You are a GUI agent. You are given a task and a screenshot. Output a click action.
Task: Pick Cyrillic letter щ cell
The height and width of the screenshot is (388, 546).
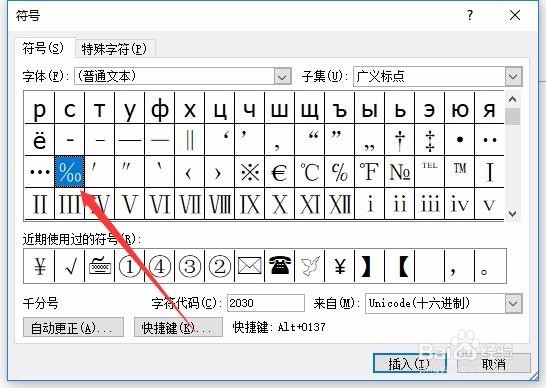tap(309, 108)
